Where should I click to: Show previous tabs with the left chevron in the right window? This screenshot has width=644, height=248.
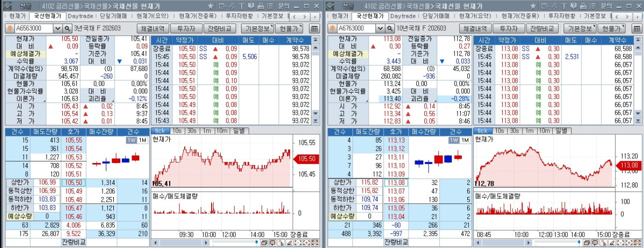point(617,17)
